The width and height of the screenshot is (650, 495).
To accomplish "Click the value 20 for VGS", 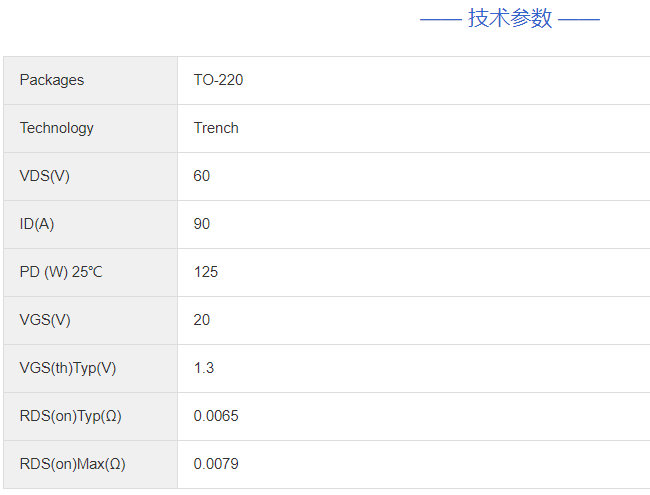I will 202,320.
